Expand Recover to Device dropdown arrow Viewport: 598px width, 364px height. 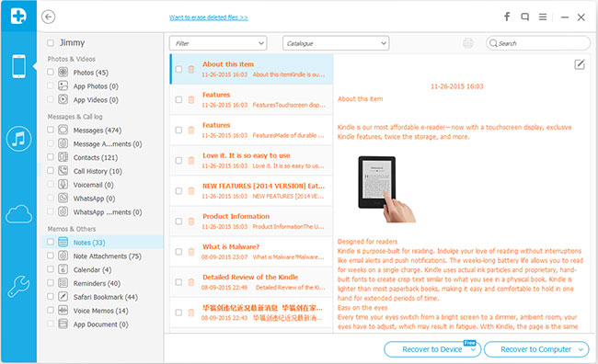(x=474, y=349)
